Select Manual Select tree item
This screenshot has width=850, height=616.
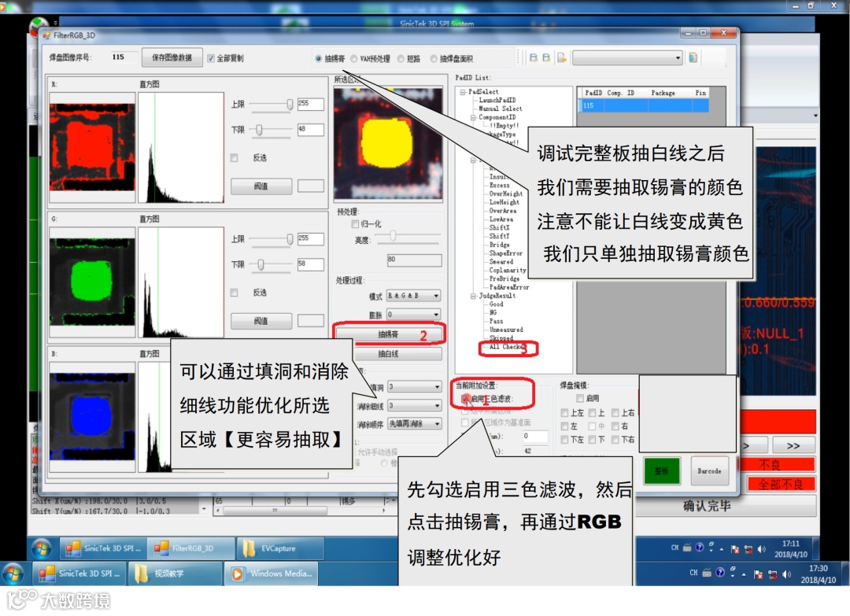click(x=501, y=109)
